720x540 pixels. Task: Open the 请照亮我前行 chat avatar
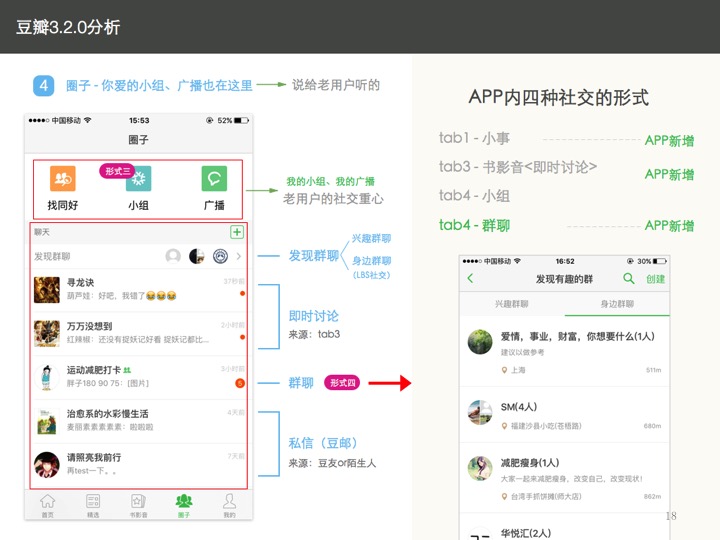pyautogui.click(x=47, y=465)
